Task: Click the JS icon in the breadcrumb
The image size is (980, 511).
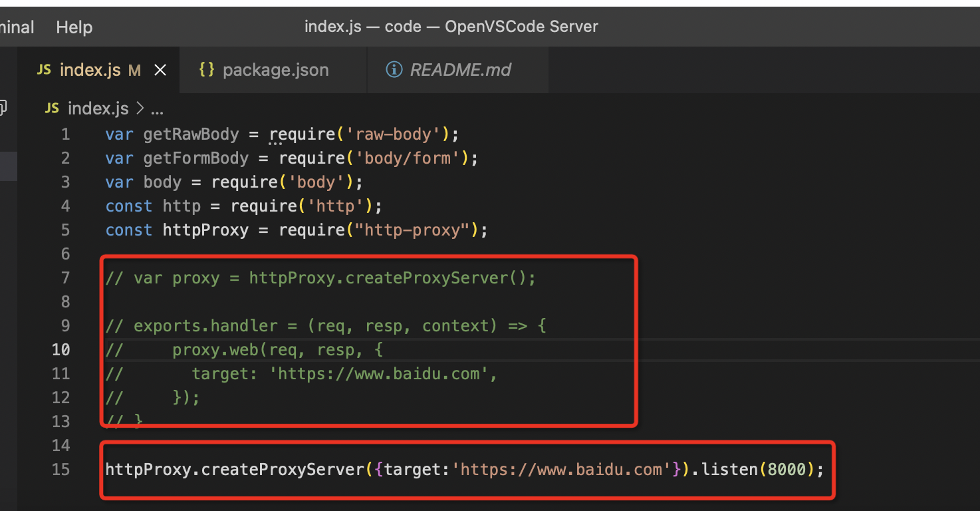Action: pos(52,108)
